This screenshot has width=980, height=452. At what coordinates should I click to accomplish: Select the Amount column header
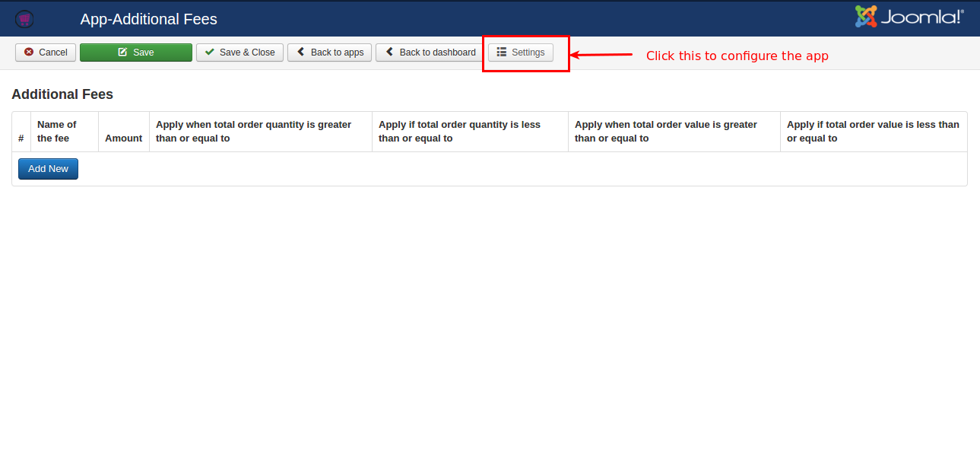point(123,138)
